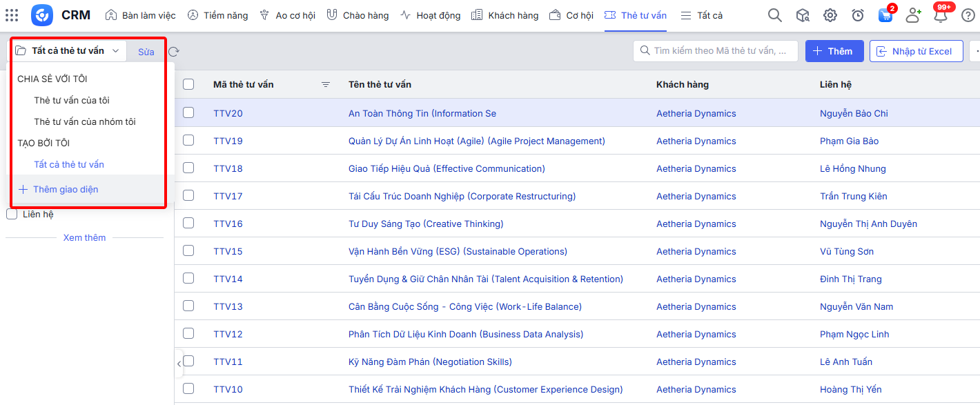Click the refresh icon next to Sửa

point(174,52)
